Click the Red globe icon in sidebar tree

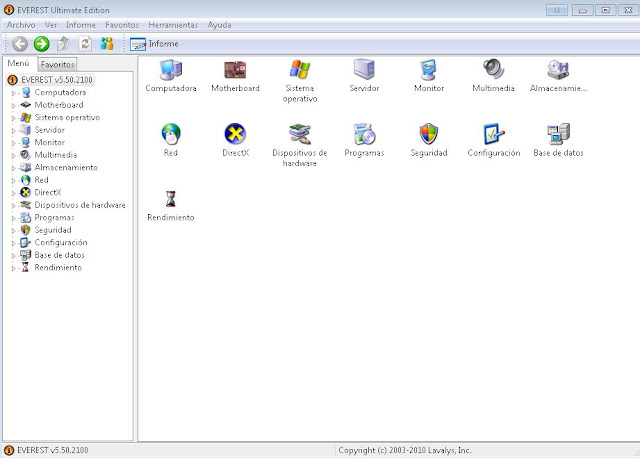(x=25, y=180)
